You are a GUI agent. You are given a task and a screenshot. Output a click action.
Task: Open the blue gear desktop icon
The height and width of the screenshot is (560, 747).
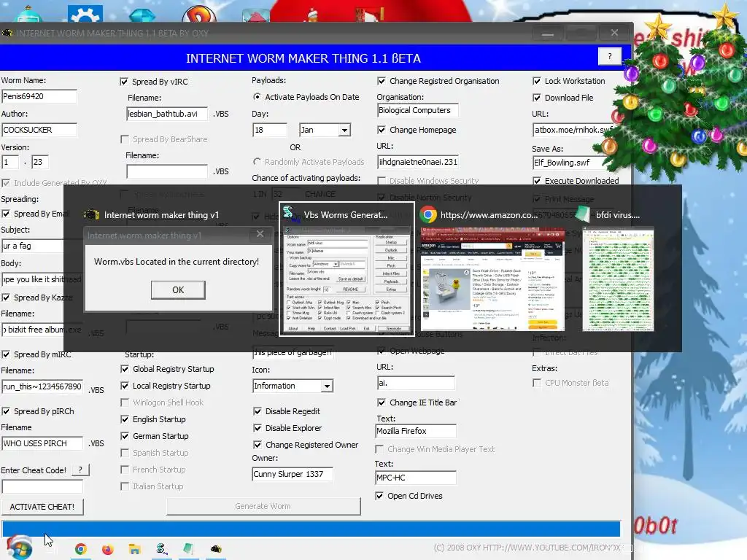pyautogui.click(x=85, y=13)
